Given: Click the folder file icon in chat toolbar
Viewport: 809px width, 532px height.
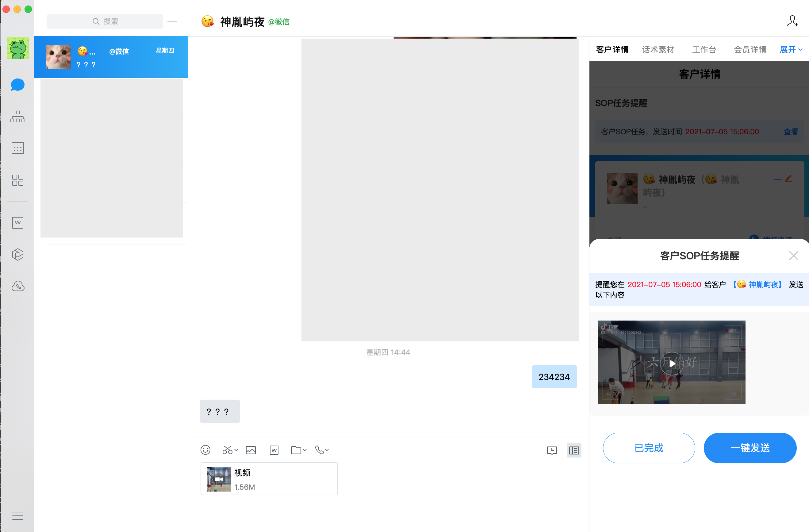Looking at the screenshot, I should click(296, 450).
